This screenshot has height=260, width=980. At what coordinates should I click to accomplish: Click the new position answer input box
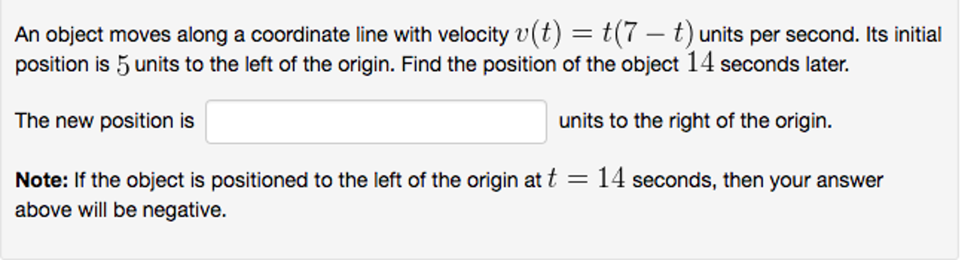pos(376,122)
